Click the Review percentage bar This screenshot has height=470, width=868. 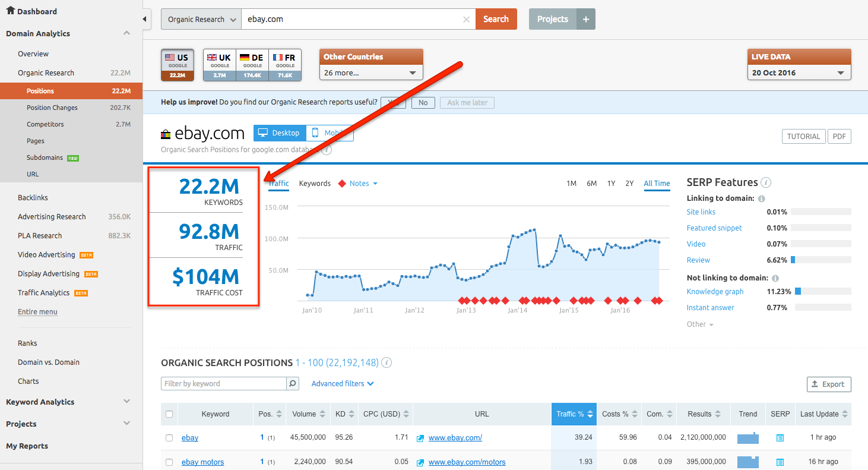click(x=821, y=260)
